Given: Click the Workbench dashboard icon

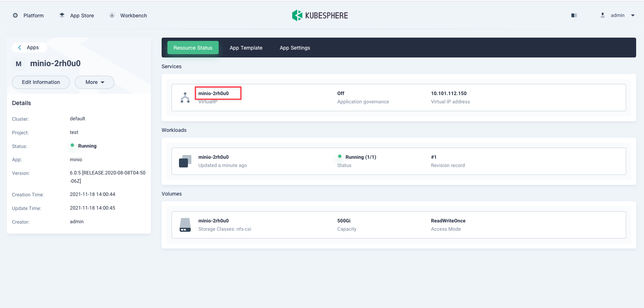Looking at the screenshot, I should point(112,15).
